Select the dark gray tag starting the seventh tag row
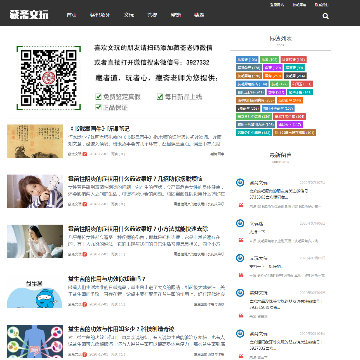This screenshot has height=360, width=360. pyautogui.click(x=248, y=108)
